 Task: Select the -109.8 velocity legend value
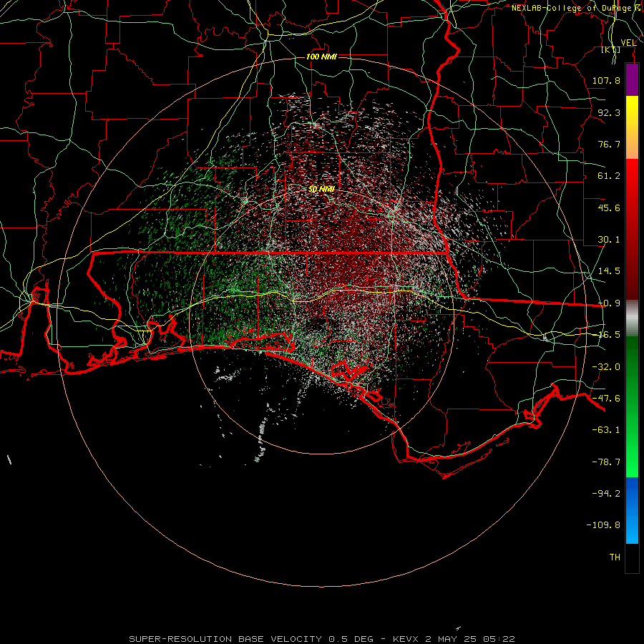603,525
